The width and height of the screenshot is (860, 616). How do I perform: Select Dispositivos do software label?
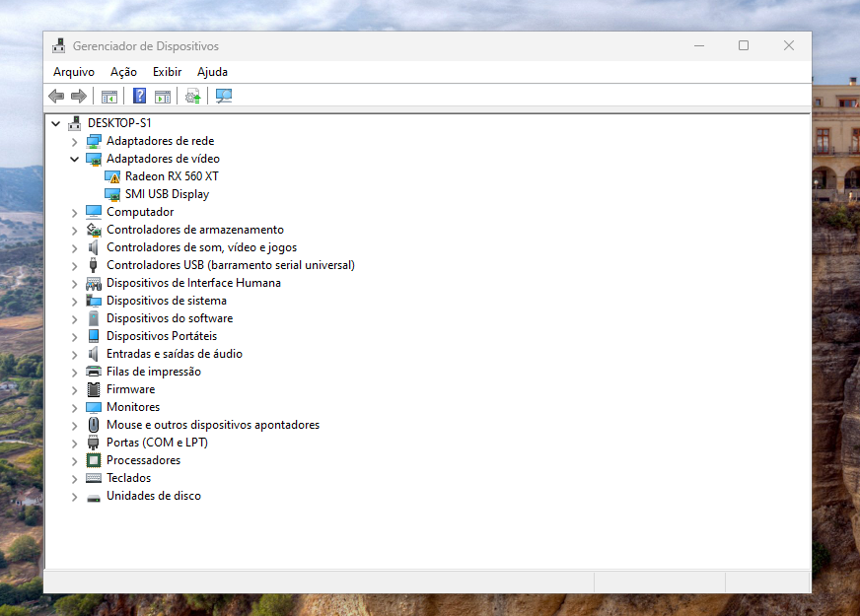click(170, 318)
